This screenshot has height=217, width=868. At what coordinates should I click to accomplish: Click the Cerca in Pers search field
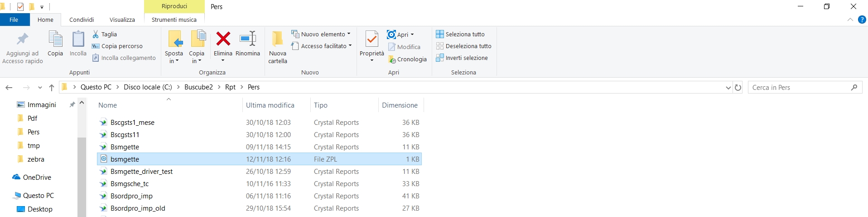800,88
